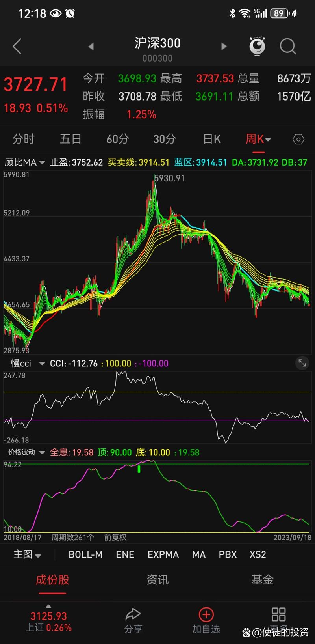Image resolution: width=315 pixels, height=644 pixels.
Task: Tap the 周期数261个 label
Action: pyautogui.click(x=73, y=538)
